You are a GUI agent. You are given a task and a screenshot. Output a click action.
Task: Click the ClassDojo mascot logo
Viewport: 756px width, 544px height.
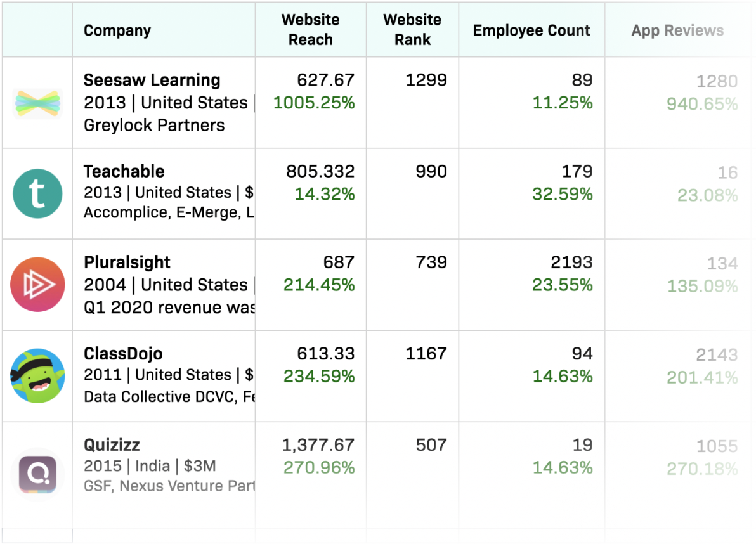[37, 375]
